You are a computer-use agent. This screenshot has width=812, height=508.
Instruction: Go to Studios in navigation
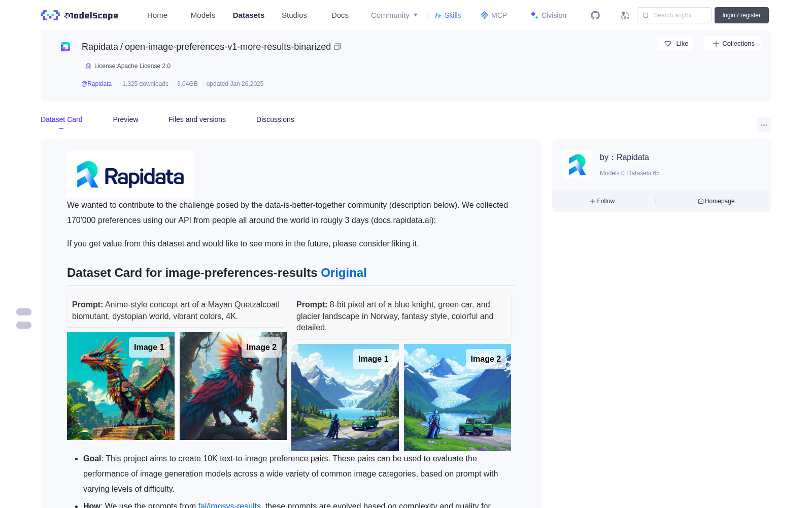point(294,15)
